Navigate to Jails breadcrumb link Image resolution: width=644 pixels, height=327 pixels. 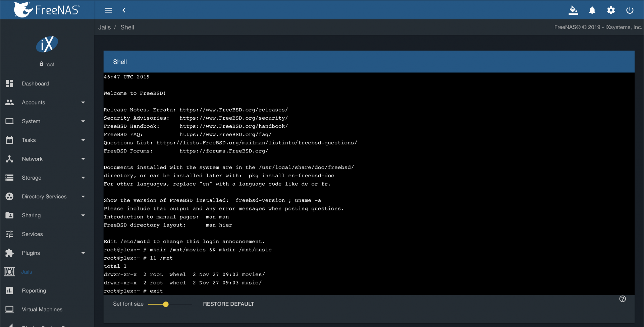[104, 27]
